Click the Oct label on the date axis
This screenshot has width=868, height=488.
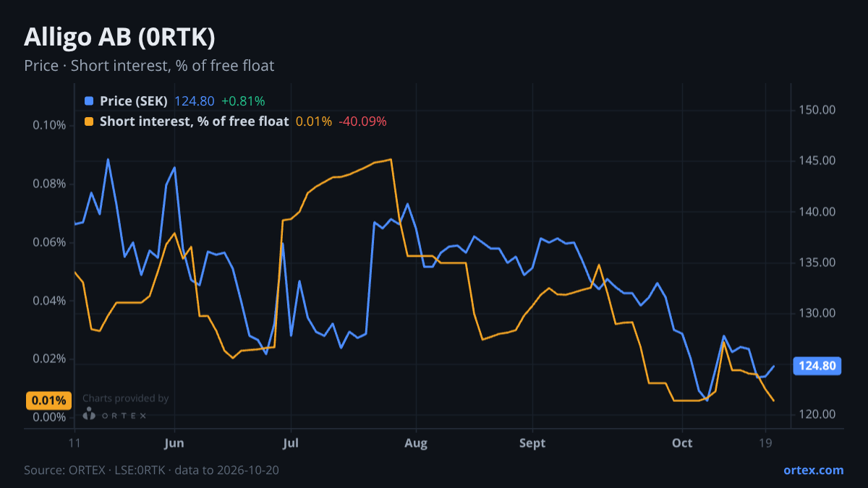tap(682, 443)
